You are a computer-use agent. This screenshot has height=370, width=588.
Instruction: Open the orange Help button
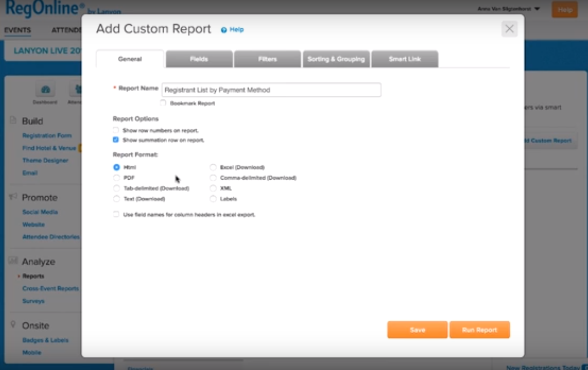[564, 9]
